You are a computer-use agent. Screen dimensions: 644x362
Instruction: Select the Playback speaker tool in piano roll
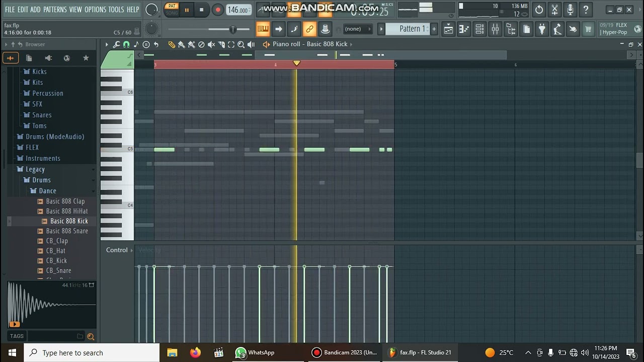(x=251, y=44)
